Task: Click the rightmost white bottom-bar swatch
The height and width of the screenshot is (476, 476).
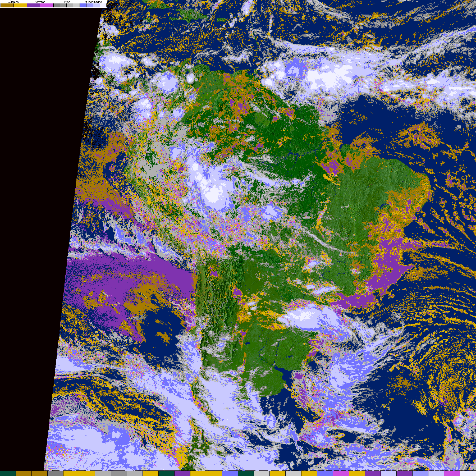Action: [x=468, y=473]
